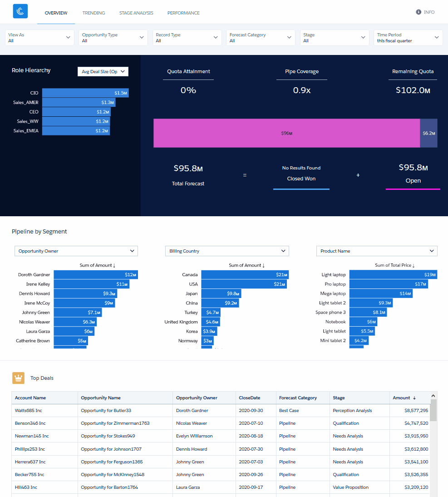The width and height of the screenshot is (448, 497).
Task: Expand the Opportunity Type filter
Action: [113, 38]
